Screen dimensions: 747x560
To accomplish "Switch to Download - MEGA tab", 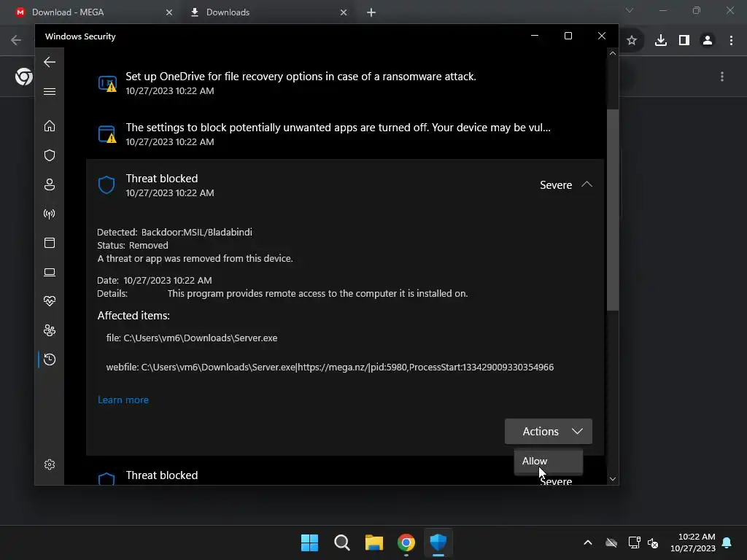I will (x=93, y=12).
